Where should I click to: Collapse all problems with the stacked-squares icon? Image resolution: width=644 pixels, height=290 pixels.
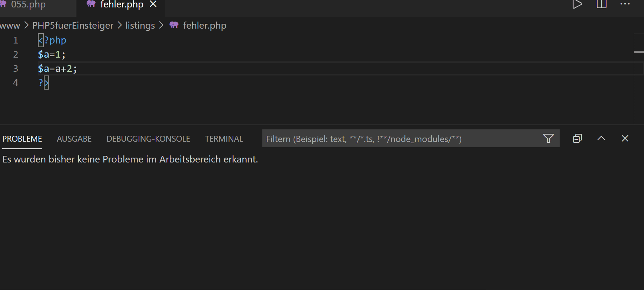[x=577, y=139]
